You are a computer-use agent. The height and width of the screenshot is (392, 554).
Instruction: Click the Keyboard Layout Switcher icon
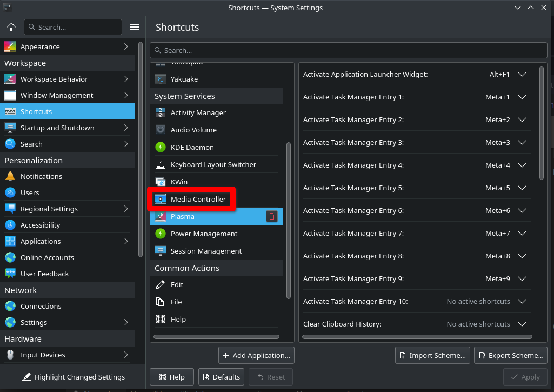[x=161, y=164]
